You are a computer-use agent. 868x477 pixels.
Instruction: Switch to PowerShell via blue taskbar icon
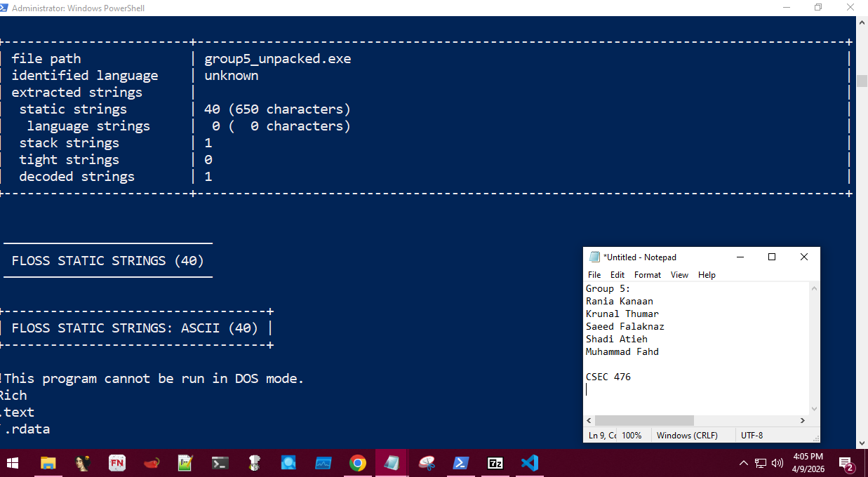461,463
